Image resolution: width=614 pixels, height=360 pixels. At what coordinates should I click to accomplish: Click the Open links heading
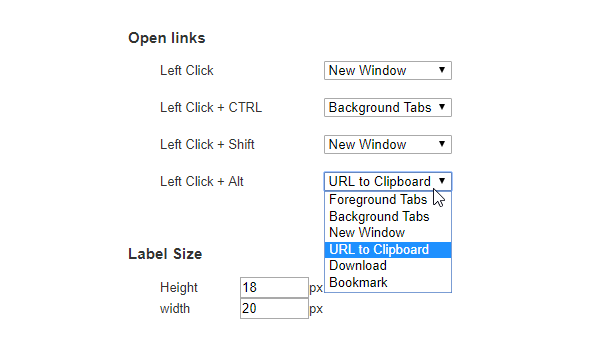pos(166,38)
